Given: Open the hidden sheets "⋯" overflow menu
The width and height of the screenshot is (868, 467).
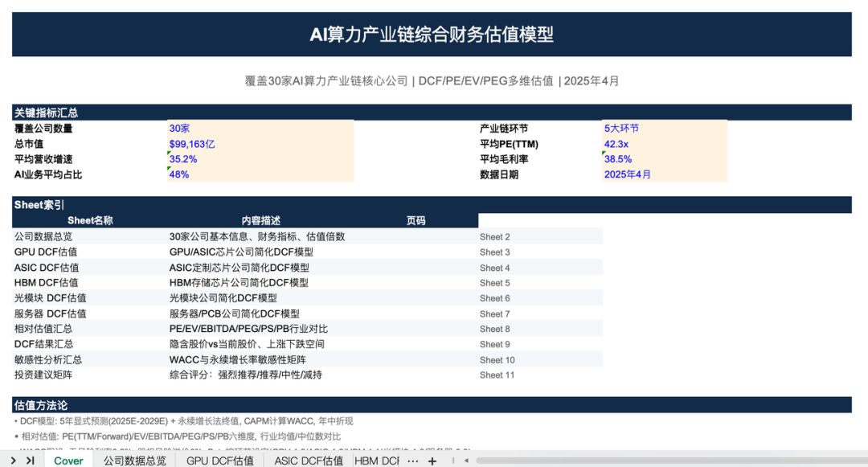Looking at the screenshot, I should (412, 461).
